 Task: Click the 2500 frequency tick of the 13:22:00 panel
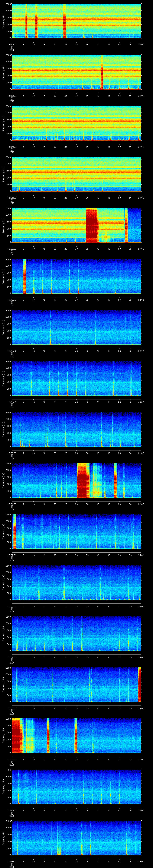[x=8, y=4]
